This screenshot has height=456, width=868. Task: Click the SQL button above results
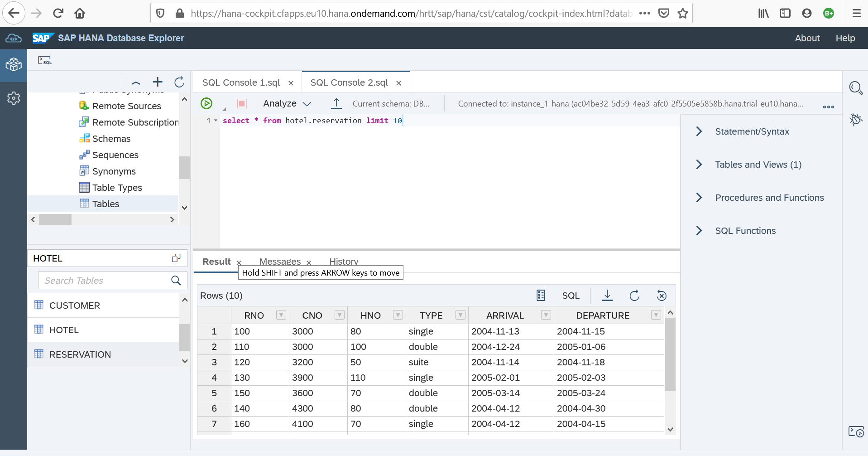pos(571,296)
